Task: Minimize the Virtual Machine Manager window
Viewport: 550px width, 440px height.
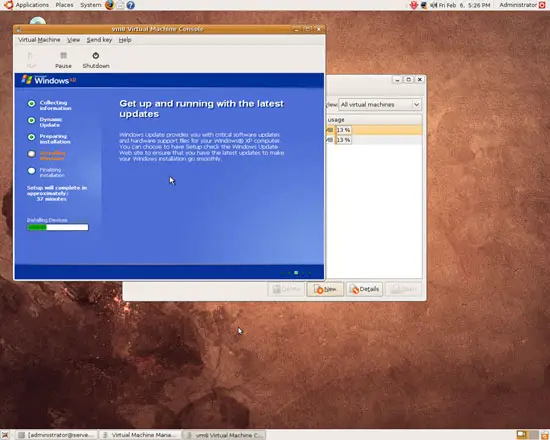Action: (x=397, y=80)
